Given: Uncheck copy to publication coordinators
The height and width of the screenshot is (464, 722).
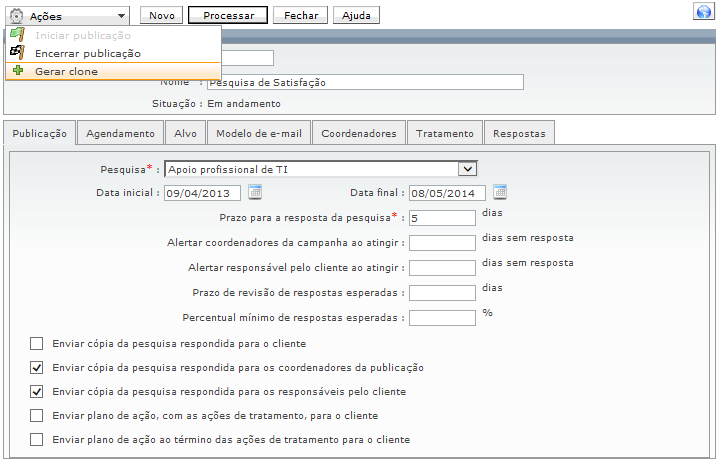Looking at the screenshot, I should point(37,368).
